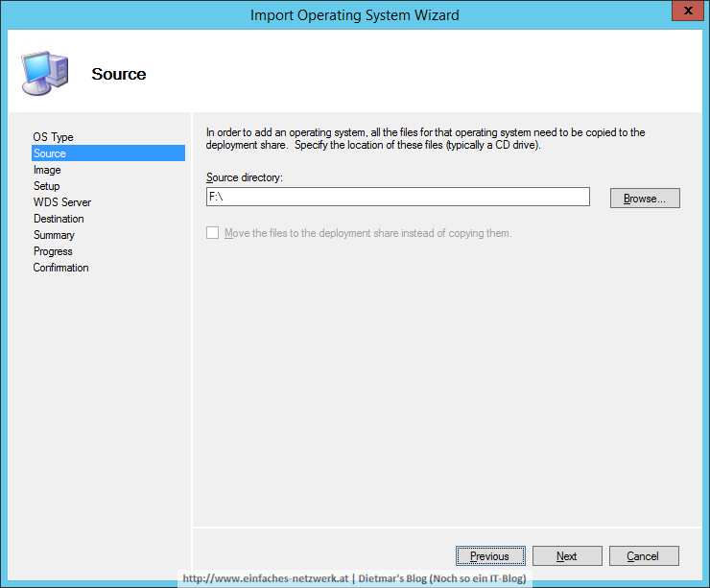
Task: Tick the Move files to deployment share checkbox
Action: (x=212, y=233)
